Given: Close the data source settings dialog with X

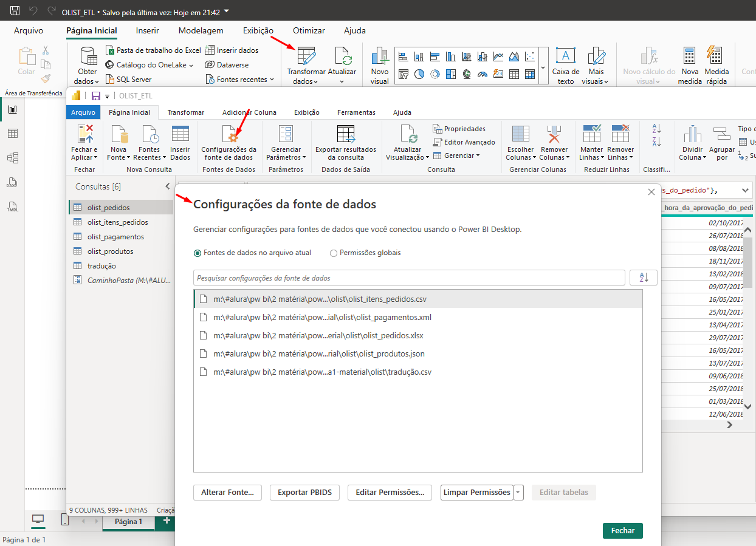Looking at the screenshot, I should (x=651, y=192).
